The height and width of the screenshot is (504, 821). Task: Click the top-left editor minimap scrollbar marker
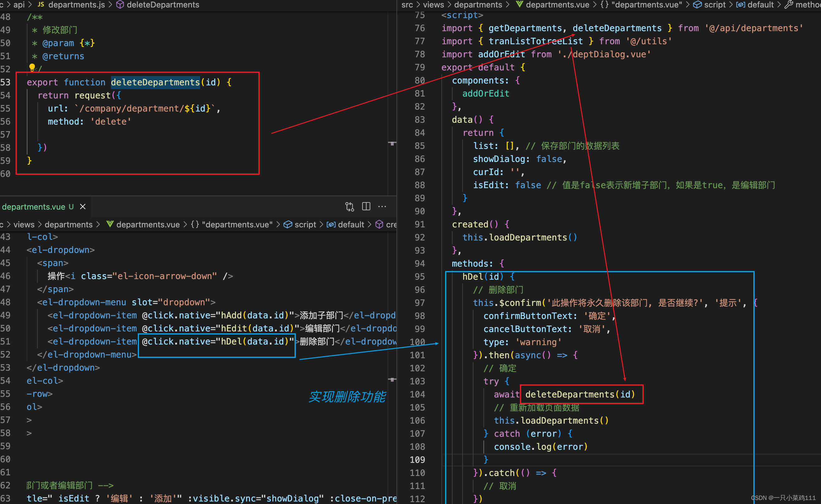[392, 143]
